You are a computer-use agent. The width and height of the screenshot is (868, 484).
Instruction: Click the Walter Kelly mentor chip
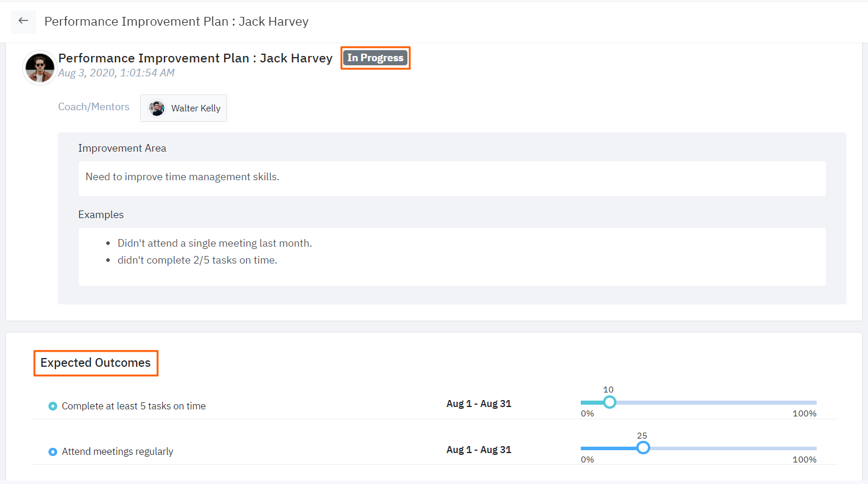[183, 108]
